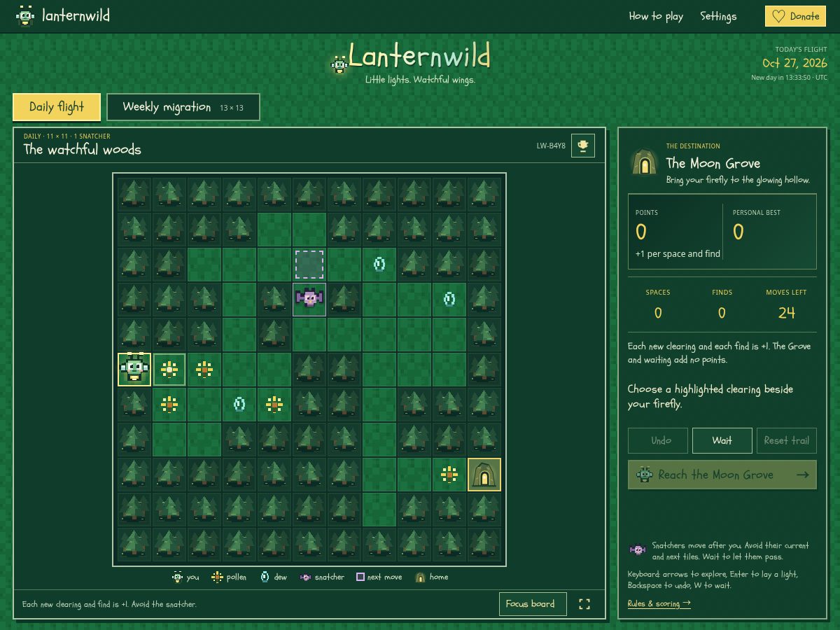Click the Reach the Moon Grove button
840x630 pixels.
point(722,475)
